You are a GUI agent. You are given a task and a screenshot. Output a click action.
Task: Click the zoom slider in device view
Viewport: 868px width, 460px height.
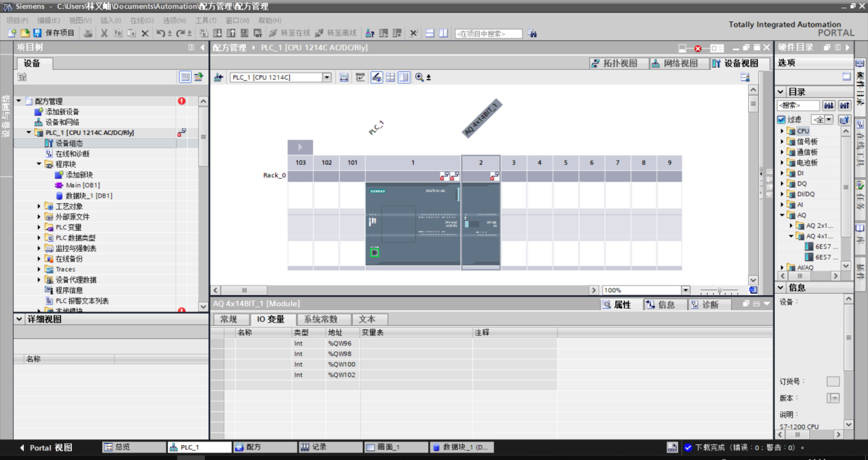[721, 290]
